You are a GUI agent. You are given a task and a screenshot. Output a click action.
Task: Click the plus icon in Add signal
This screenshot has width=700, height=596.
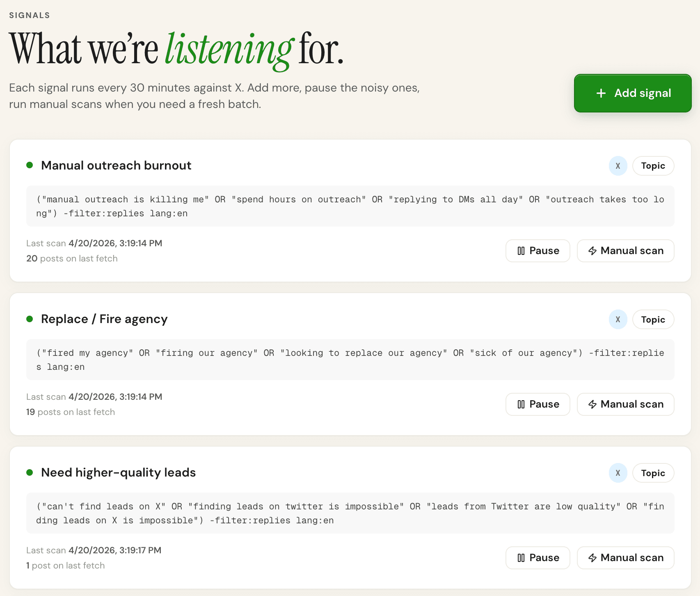point(601,93)
